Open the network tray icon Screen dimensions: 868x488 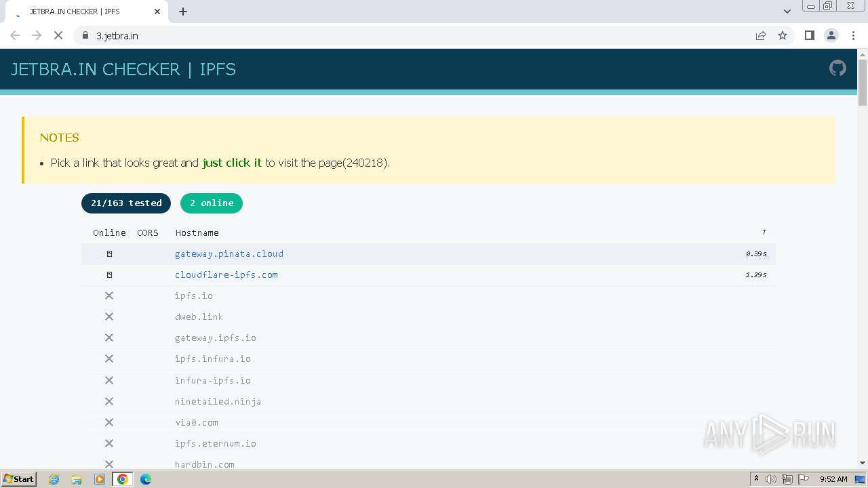pos(787,479)
